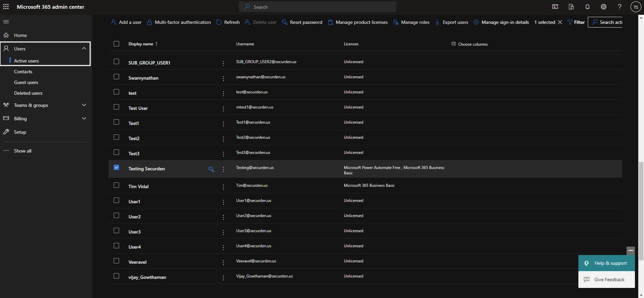Collapse the Users navigation section
This screenshot has height=298, width=644.
(x=84, y=49)
